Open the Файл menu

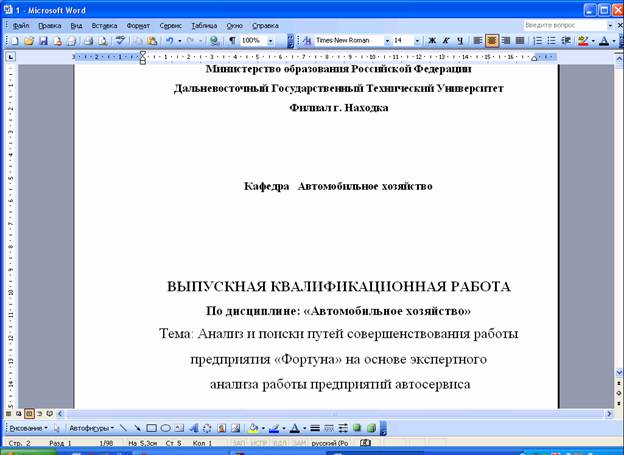(x=21, y=25)
